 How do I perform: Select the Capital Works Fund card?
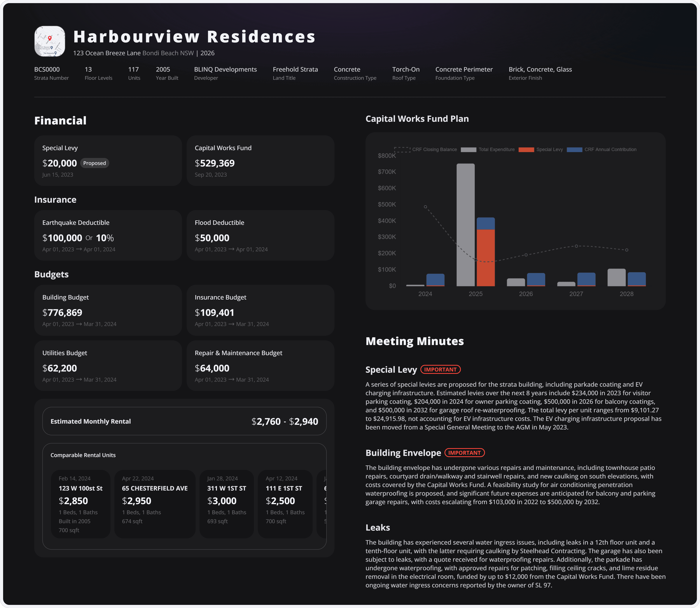tap(261, 160)
